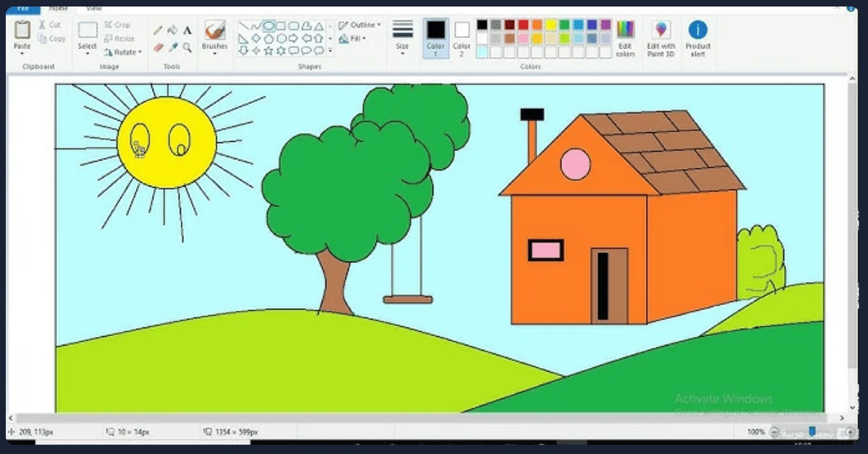This screenshot has height=454, width=868.
Task: Choose the Rounded rectangle shape
Action: tap(293, 26)
